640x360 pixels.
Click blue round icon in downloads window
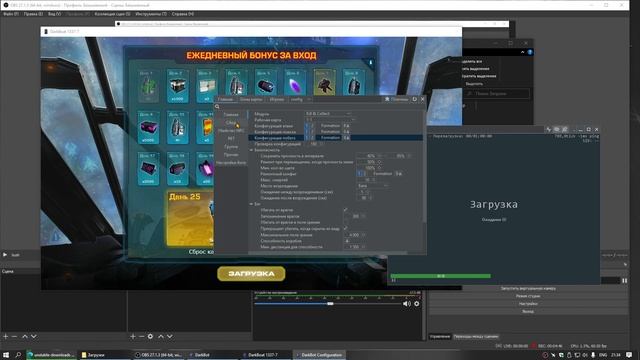(530, 52)
